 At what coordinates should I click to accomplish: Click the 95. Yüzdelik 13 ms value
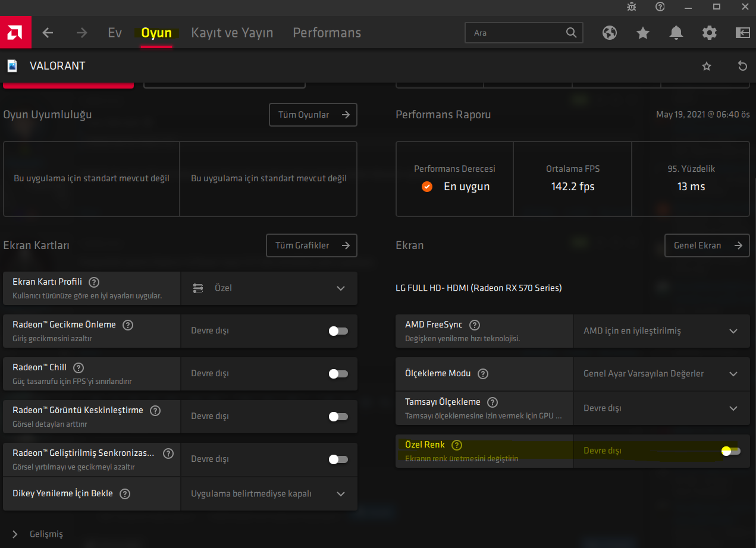point(691,187)
